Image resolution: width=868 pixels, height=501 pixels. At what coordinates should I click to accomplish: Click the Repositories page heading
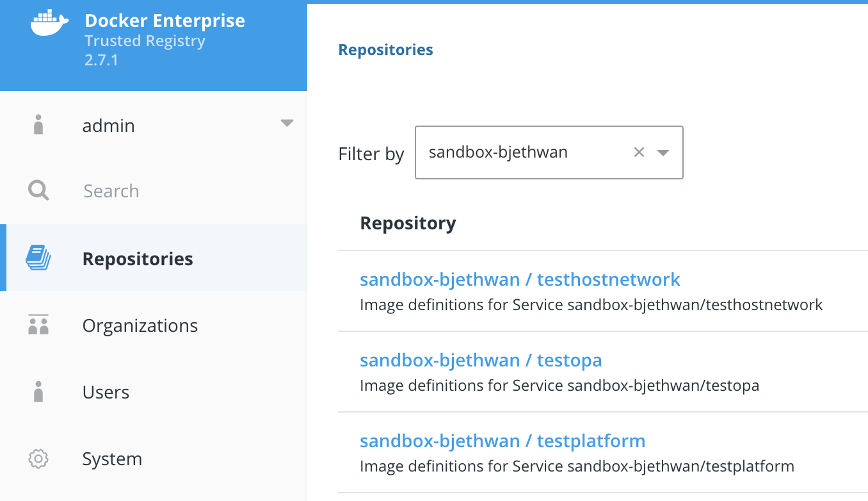tap(385, 49)
